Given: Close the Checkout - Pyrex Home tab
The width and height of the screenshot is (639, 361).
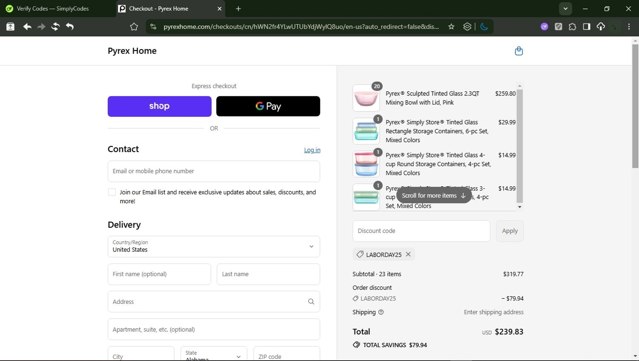Looking at the screenshot, I should click(x=219, y=9).
